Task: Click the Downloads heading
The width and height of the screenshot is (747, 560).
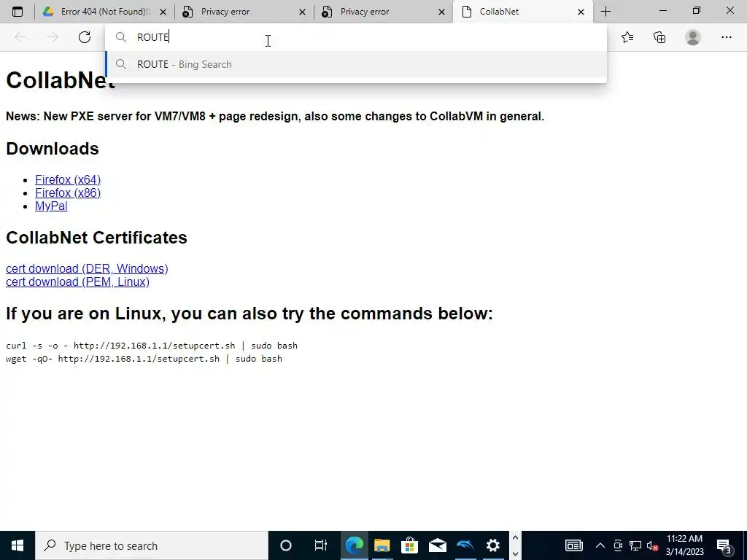Action: click(53, 149)
